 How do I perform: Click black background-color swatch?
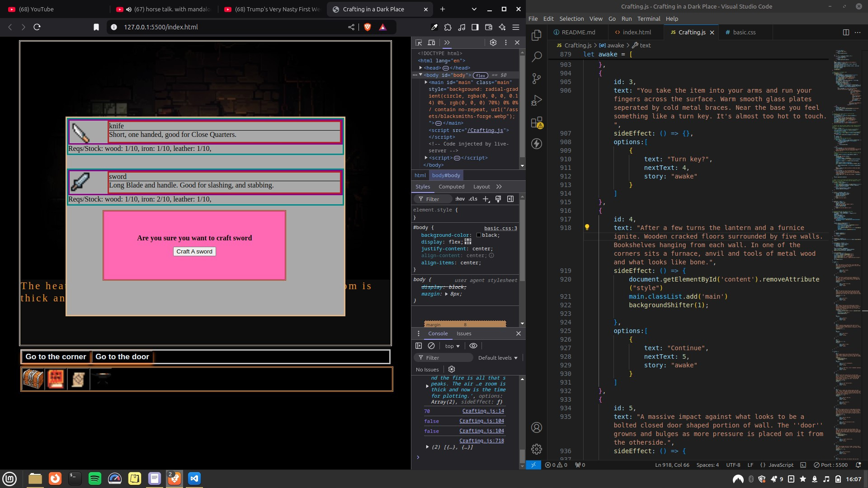(479, 235)
